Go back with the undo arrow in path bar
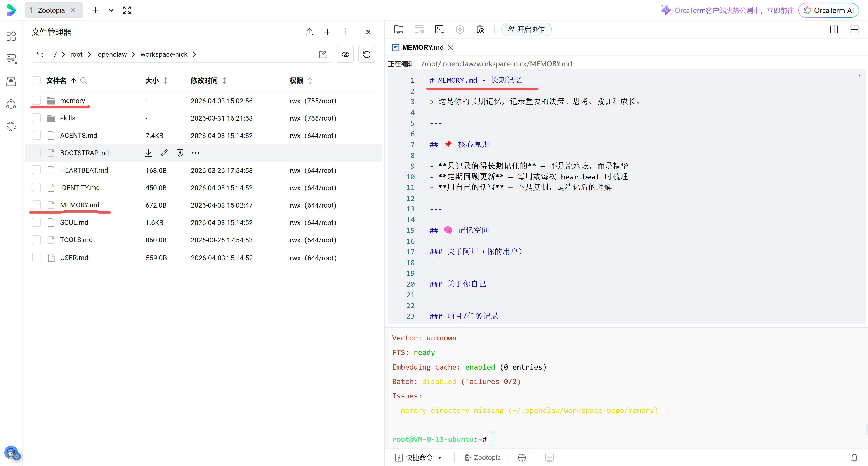The height and width of the screenshot is (466, 868). coord(40,54)
